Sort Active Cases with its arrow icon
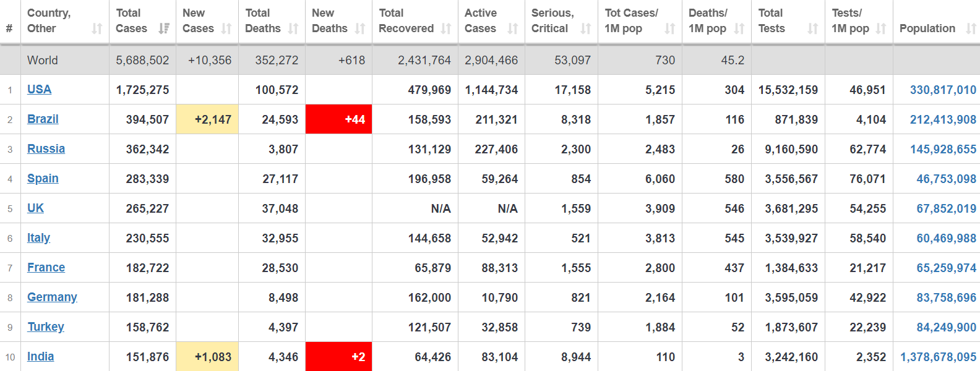 513,28
